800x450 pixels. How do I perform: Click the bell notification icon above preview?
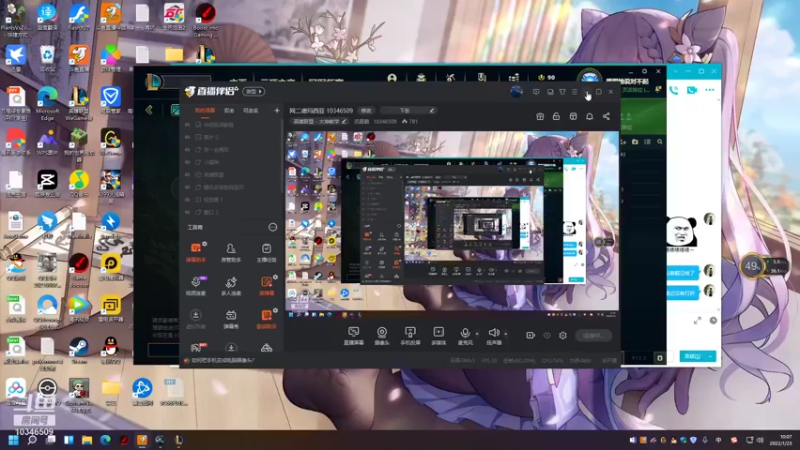(589, 116)
